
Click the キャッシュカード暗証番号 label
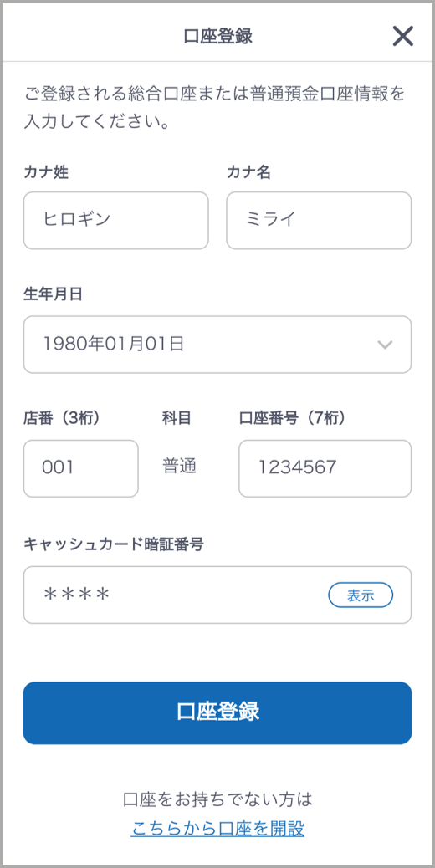tap(114, 544)
